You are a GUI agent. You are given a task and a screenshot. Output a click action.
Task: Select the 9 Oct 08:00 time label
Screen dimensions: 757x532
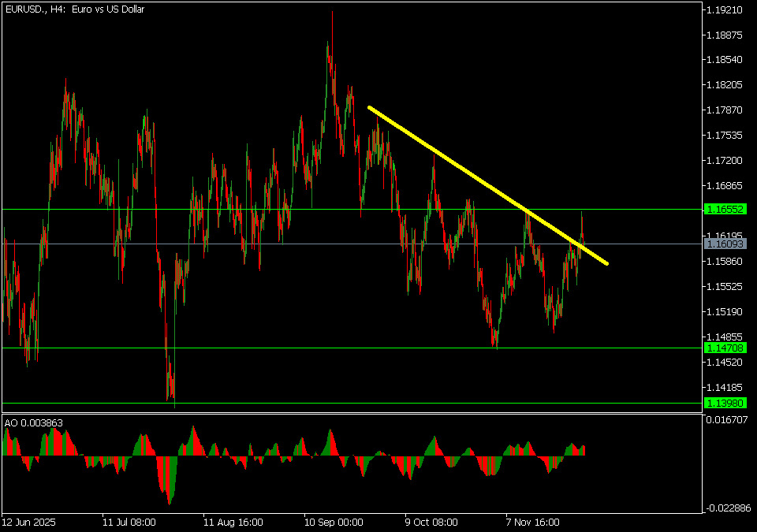(x=432, y=522)
